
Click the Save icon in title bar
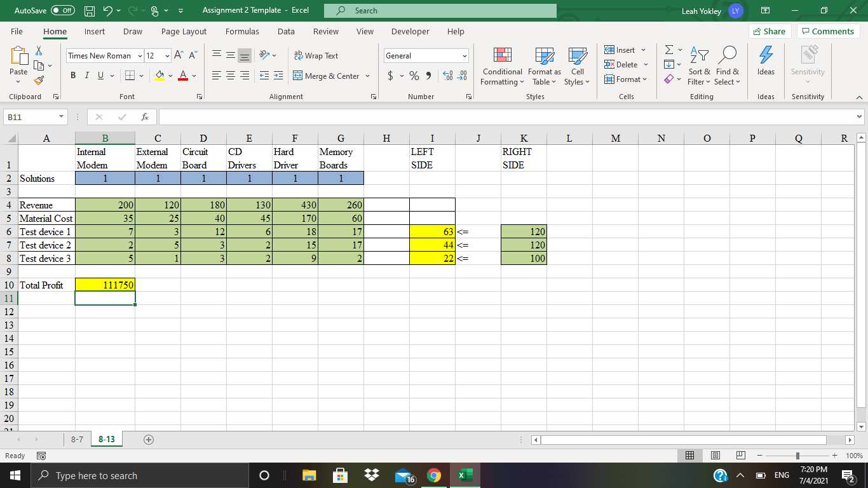[x=91, y=11]
